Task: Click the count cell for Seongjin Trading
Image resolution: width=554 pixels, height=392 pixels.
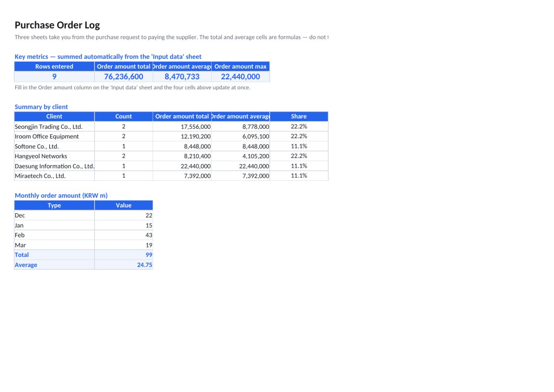Action: tap(124, 127)
